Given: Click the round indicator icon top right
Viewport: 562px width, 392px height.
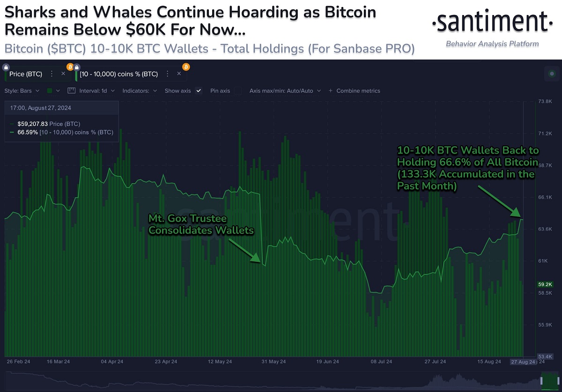Looking at the screenshot, I should 552,74.
